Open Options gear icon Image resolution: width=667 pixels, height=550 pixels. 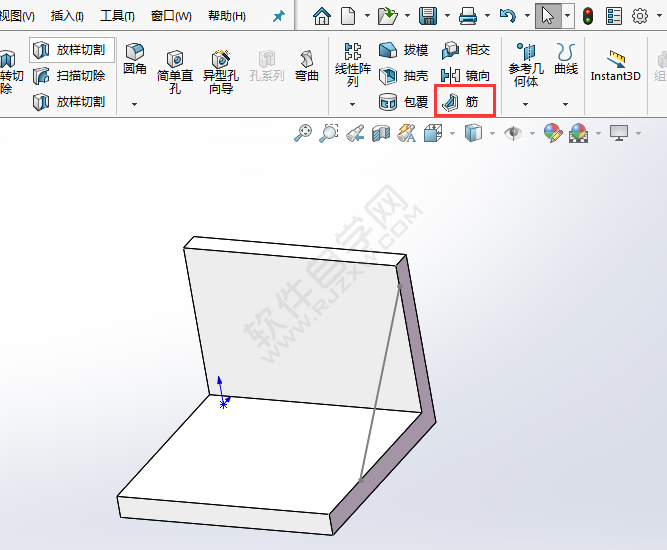pyautogui.click(x=640, y=16)
